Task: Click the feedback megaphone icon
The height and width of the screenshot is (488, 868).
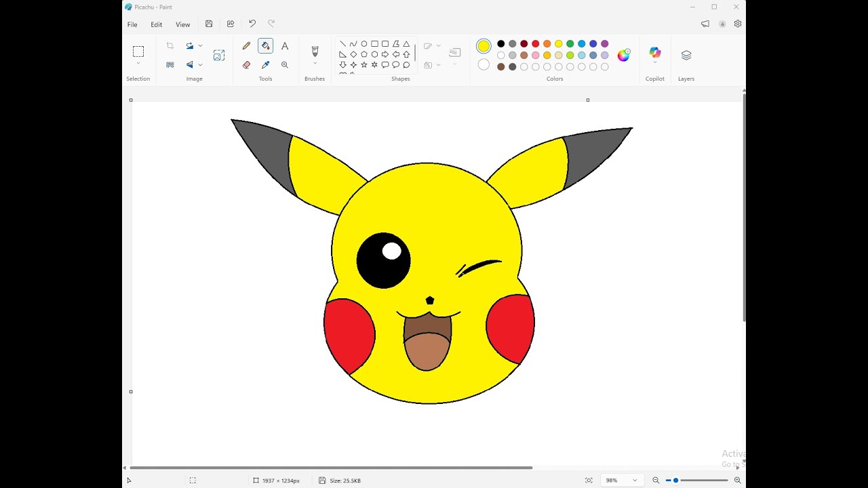Action: click(x=705, y=24)
